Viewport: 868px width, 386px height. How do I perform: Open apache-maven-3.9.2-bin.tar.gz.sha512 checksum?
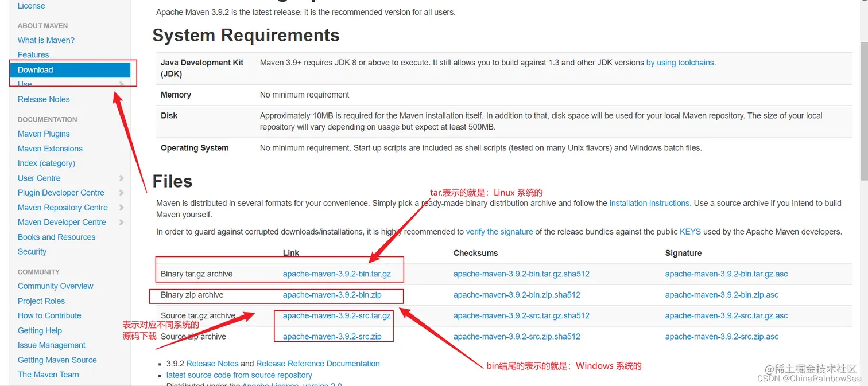(521, 274)
